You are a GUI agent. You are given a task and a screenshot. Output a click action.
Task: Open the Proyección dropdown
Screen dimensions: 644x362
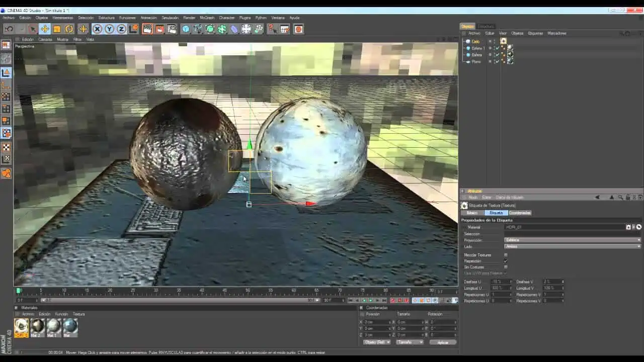[573, 240]
